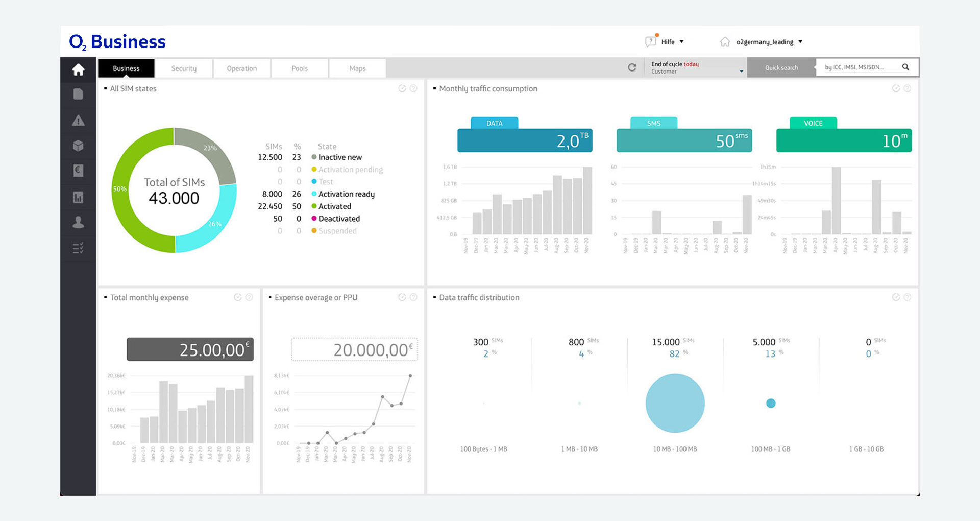Open the End of cycle dropdown

click(x=696, y=67)
